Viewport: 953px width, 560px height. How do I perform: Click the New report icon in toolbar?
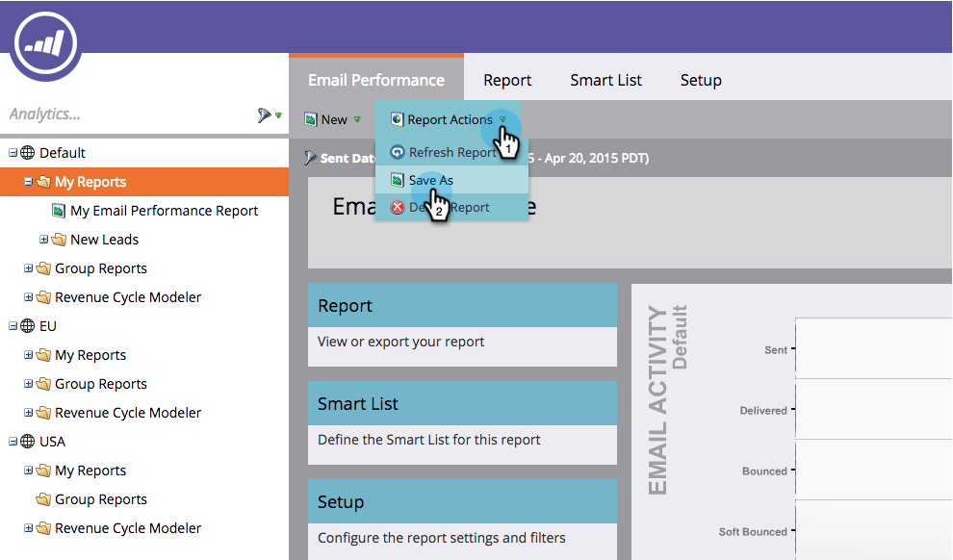pos(311,119)
